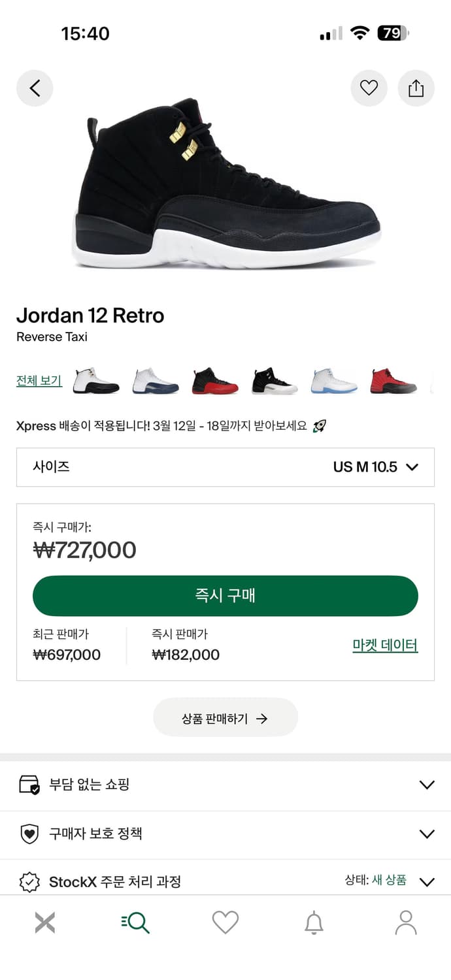This screenshot has width=451, height=980.
Task: Click the Xpress shipping rocket icon
Action: [x=320, y=425]
